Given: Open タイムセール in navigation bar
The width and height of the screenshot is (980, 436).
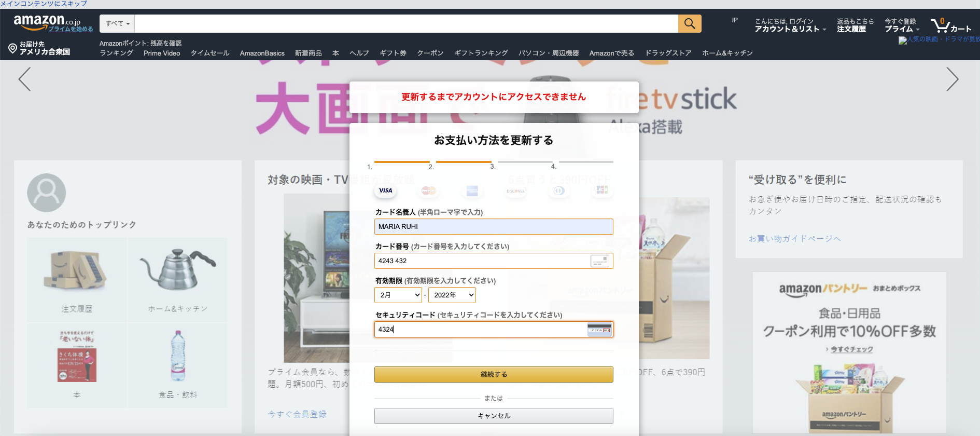Looking at the screenshot, I should (210, 53).
